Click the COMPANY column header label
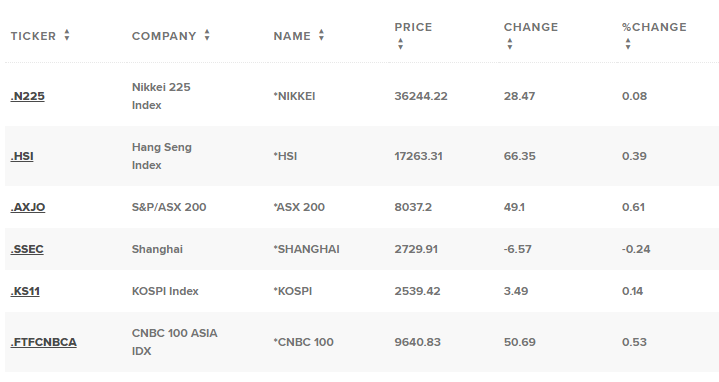 pos(164,36)
